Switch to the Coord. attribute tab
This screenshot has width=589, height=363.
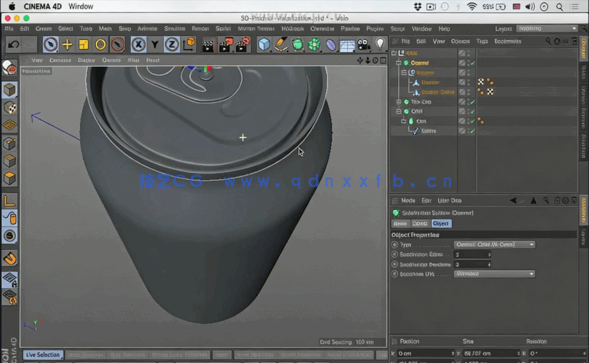(x=420, y=224)
